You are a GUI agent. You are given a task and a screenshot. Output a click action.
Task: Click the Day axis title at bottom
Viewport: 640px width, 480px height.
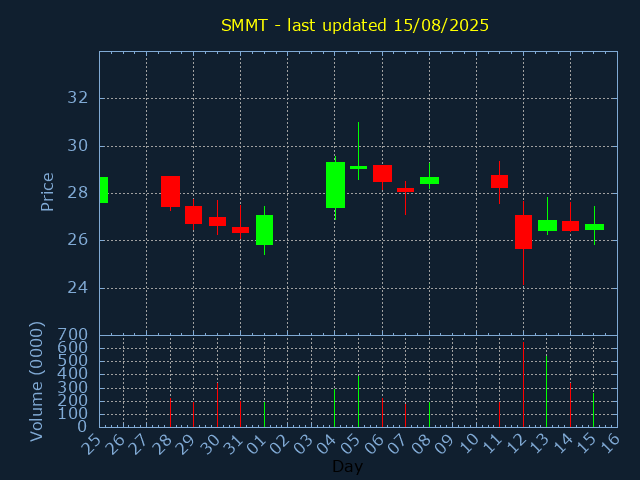coord(347,466)
